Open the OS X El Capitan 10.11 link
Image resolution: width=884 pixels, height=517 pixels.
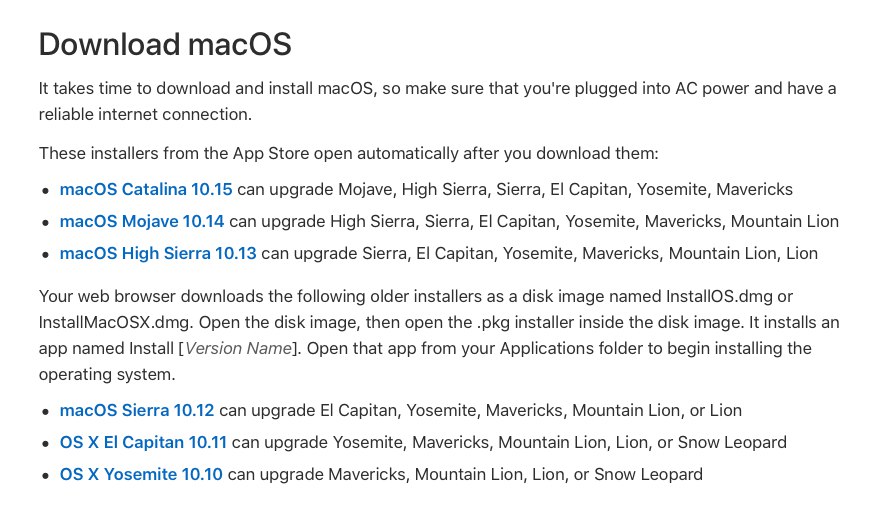(143, 443)
